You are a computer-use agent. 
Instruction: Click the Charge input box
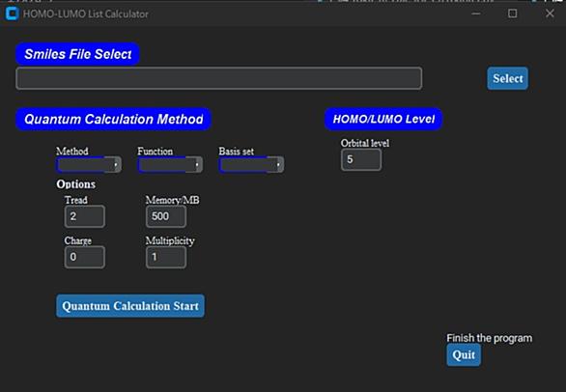[x=85, y=257]
